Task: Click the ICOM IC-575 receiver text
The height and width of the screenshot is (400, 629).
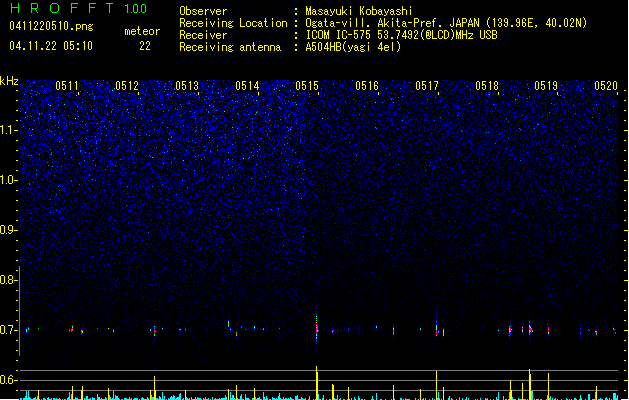Action: tap(401, 35)
